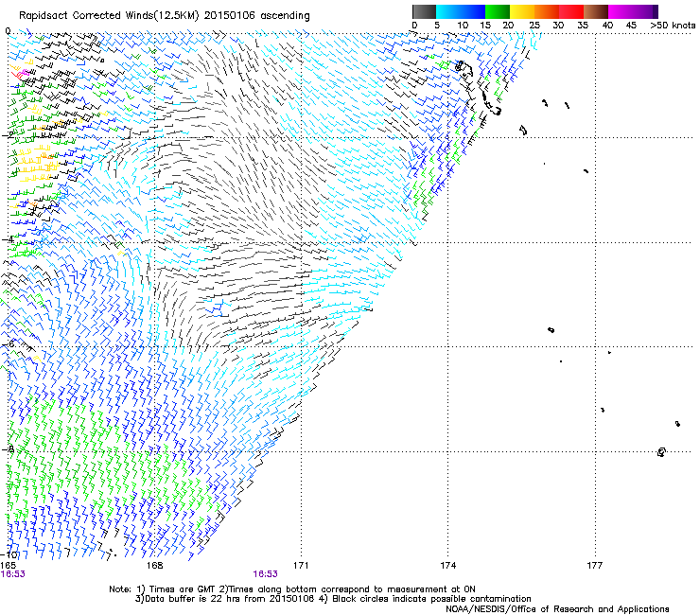Click the red 30-35 knots legend swatch

pyautogui.click(x=571, y=11)
